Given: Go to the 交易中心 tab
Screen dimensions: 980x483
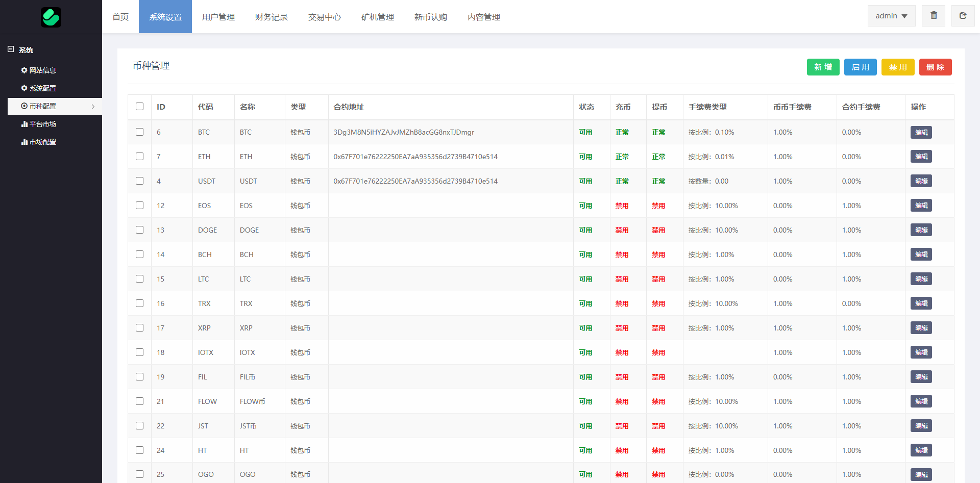Looking at the screenshot, I should (325, 17).
